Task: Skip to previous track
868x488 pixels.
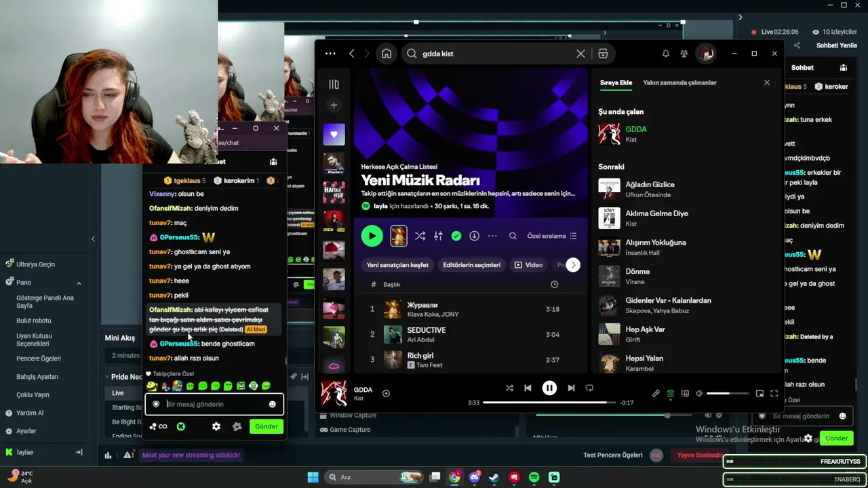Action: 528,388
